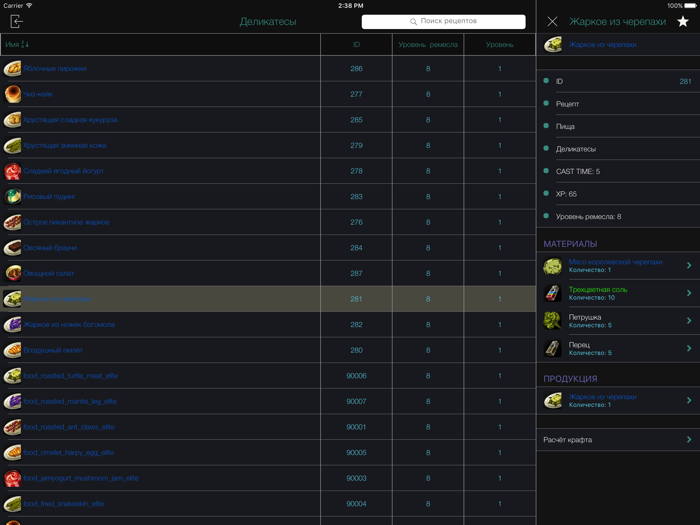Click the food_roasted_turtle_meat_elite icon
Viewport: 700px width, 525px height.
point(12,376)
